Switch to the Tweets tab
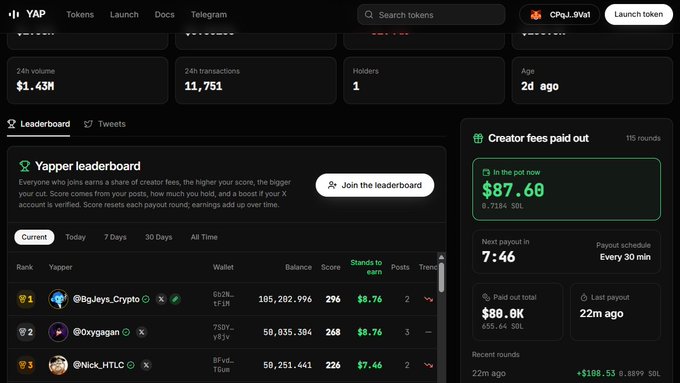Image resolution: width=680 pixels, height=383 pixels. pyautogui.click(x=105, y=124)
